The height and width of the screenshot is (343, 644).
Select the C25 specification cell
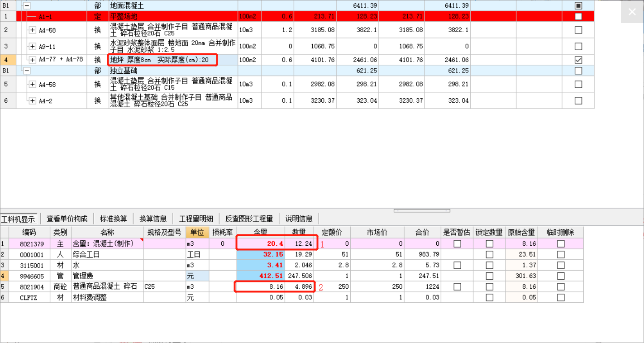[164, 286]
